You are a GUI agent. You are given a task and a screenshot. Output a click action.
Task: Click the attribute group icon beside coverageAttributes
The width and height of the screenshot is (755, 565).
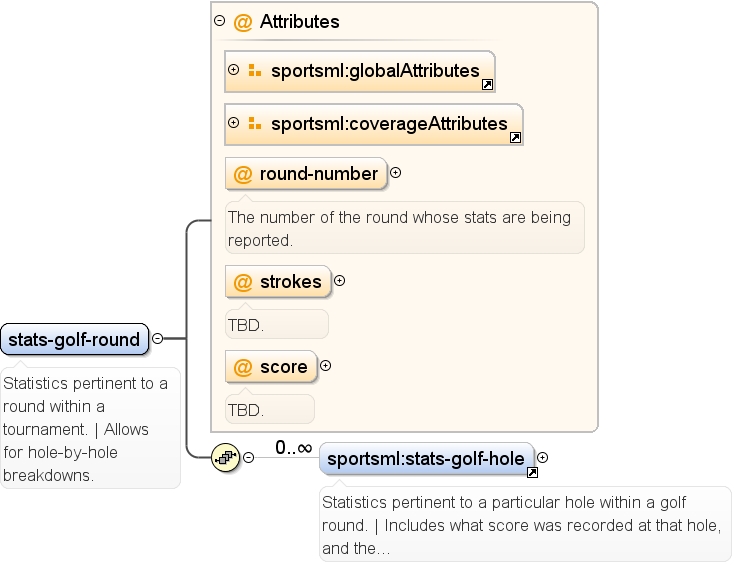click(x=255, y=123)
